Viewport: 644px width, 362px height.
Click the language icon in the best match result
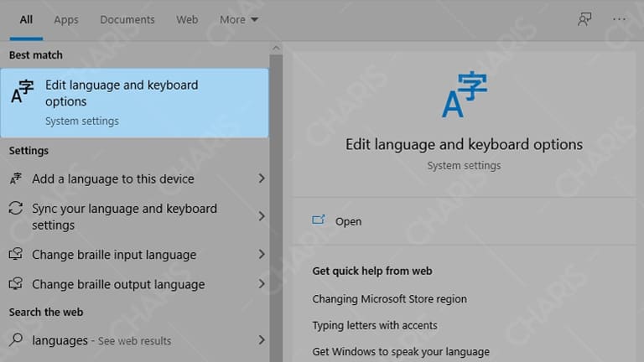click(22, 91)
